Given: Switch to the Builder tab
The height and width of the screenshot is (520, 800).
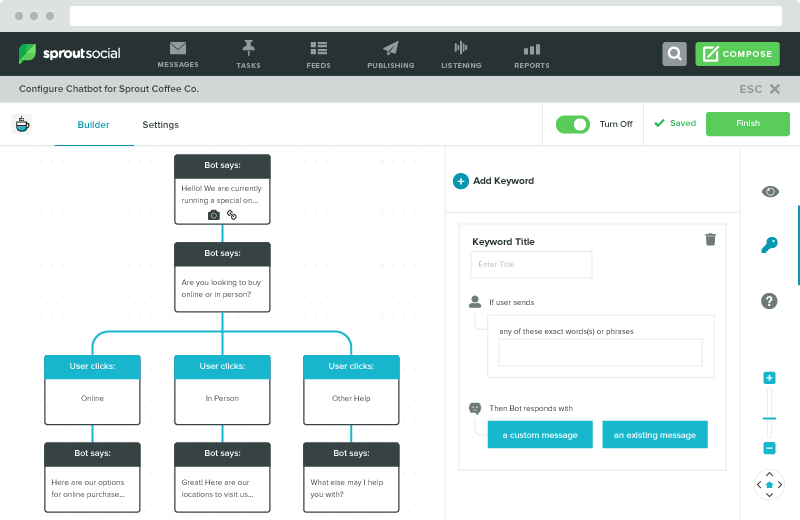Looking at the screenshot, I should pyautogui.click(x=93, y=125).
